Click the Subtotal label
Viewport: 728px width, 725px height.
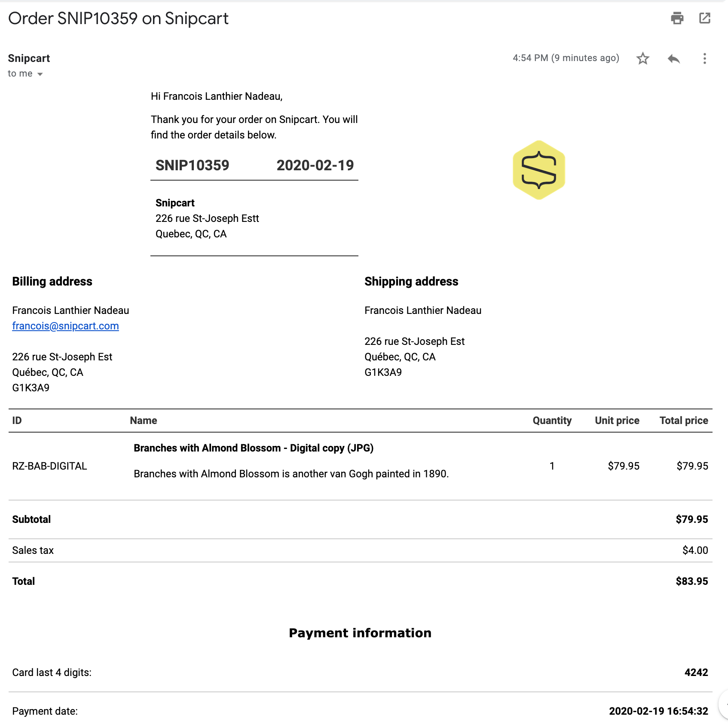click(x=31, y=519)
